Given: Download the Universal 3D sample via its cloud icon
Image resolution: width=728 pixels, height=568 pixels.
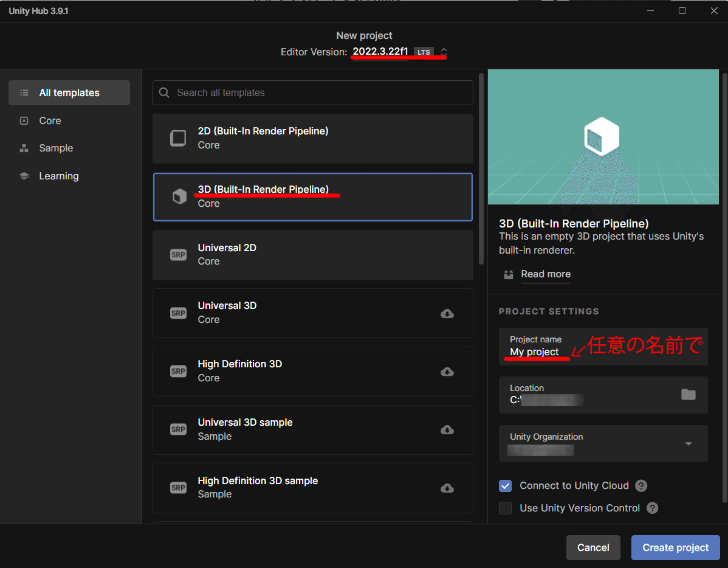Looking at the screenshot, I should (447, 430).
